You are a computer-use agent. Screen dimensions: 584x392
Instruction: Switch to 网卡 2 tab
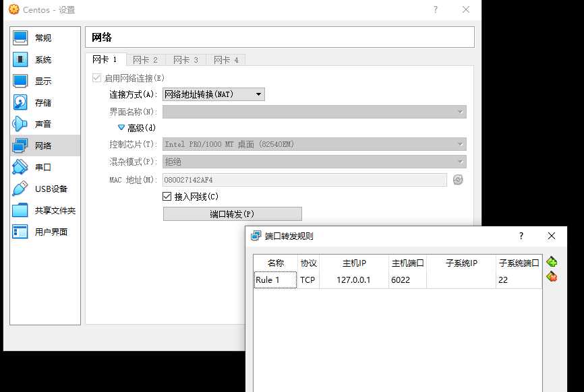click(146, 60)
